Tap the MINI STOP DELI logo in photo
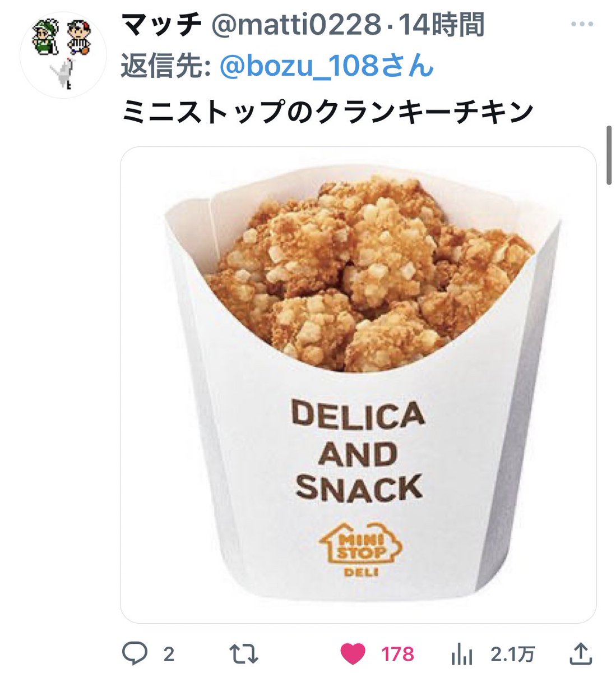The image size is (616, 673). click(x=361, y=550)
